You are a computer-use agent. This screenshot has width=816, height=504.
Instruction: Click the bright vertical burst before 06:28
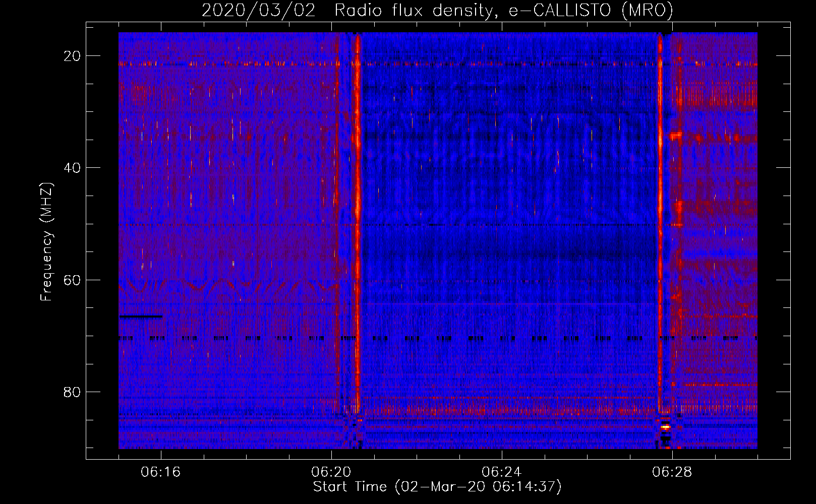coord(660,222)
